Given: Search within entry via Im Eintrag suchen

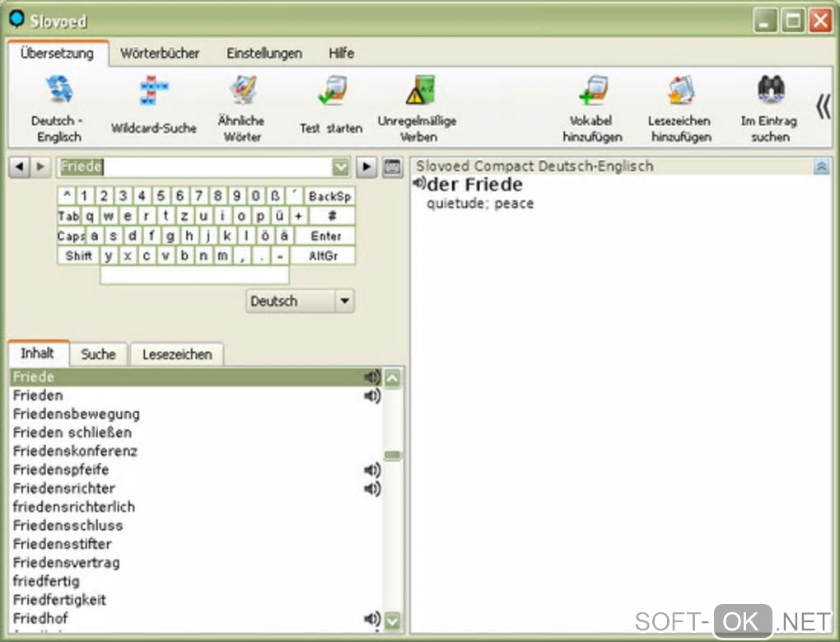Looking at the screenshot, I should point(770,110).
